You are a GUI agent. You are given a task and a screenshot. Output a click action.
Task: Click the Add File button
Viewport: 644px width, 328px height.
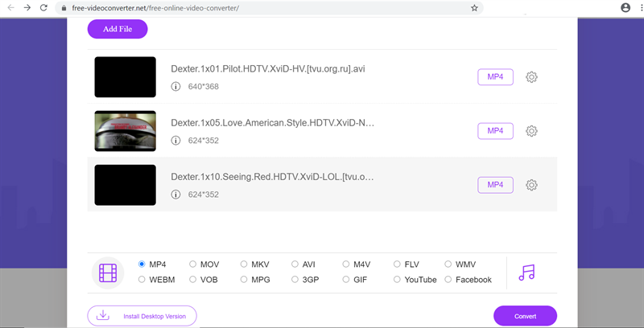pyautogui.click(x=118, y=29)
